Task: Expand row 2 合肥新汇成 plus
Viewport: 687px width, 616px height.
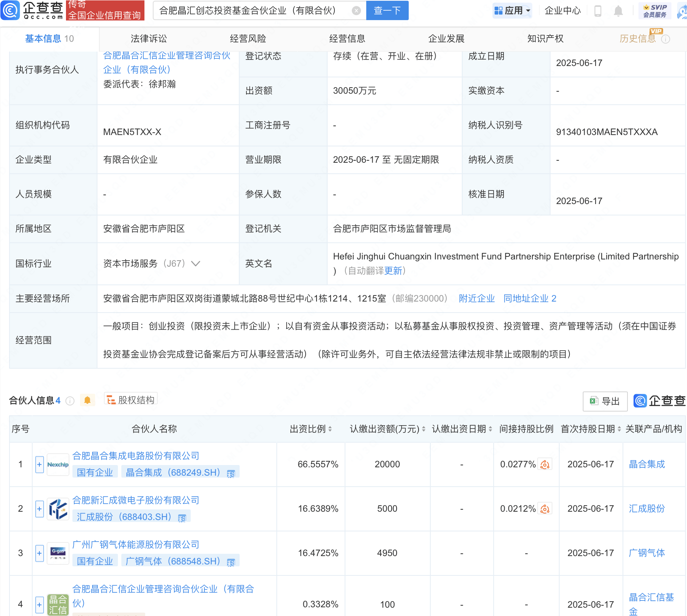Action: coord(39,509)
